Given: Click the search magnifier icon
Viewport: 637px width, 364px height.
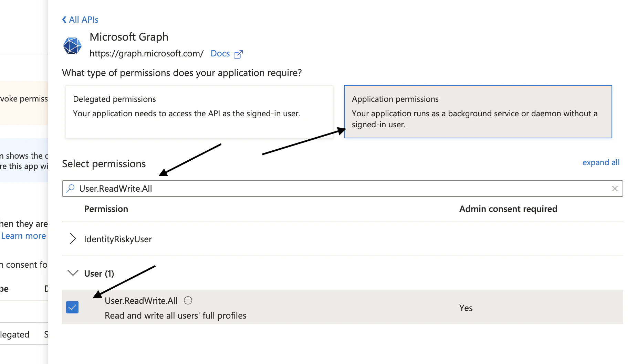Looking at the screenshot, I should 71,188.
